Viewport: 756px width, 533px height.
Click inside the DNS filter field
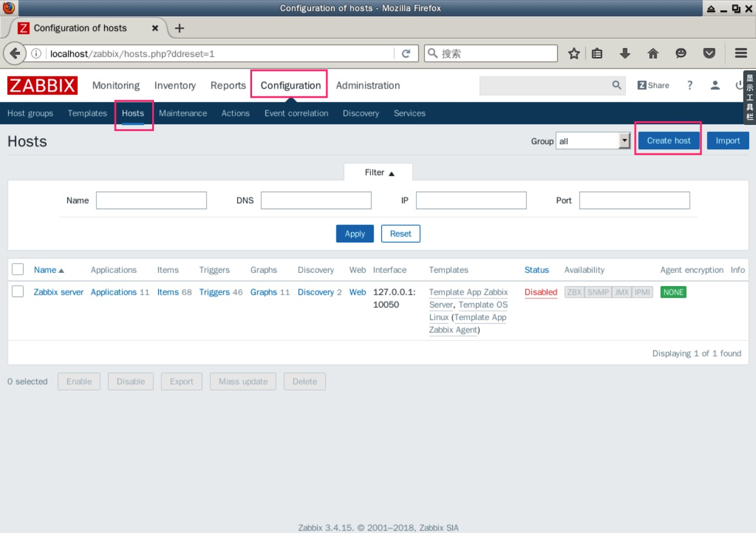pyautogui.click(x=315, y=199)
